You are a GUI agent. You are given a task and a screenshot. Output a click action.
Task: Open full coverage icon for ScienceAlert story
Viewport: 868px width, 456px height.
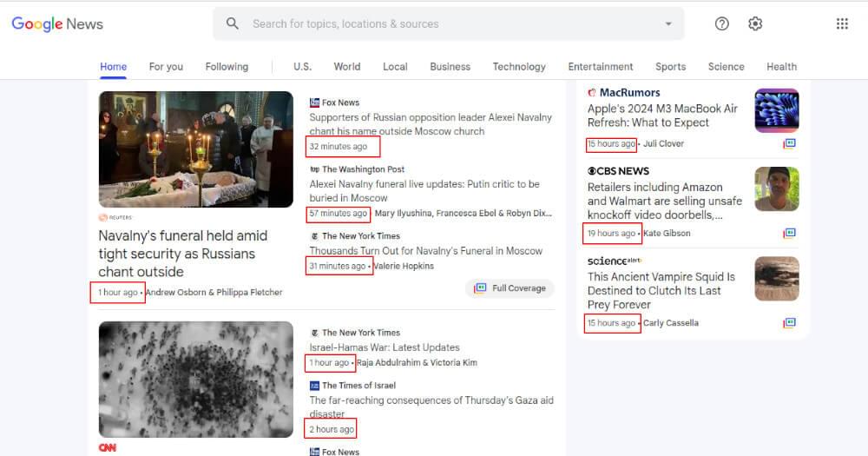[x=789, y=322]
